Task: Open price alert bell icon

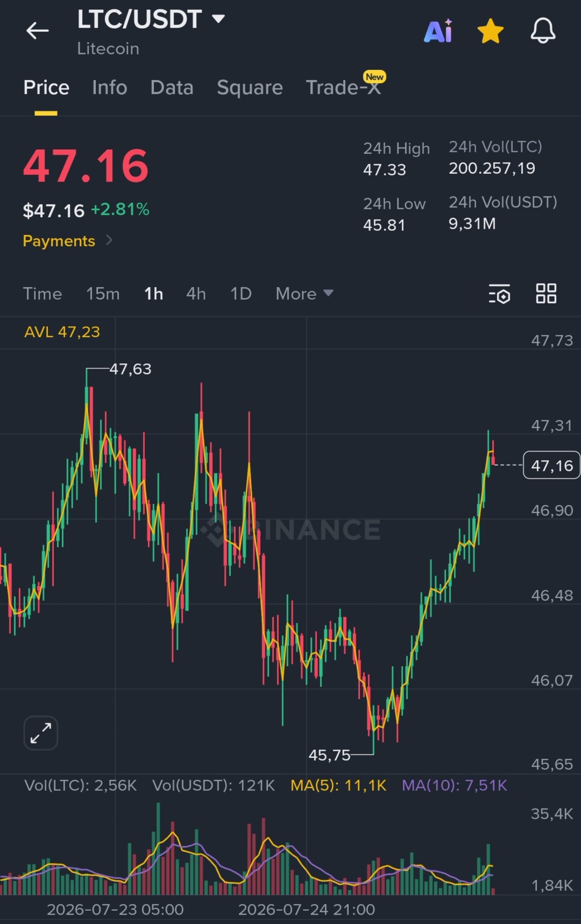Action: point(543,31)
